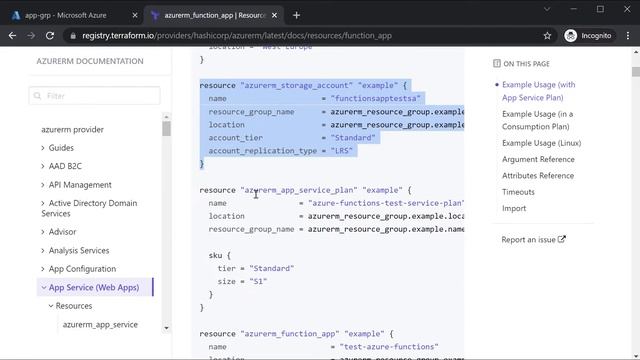Click the "azure-functions-test-service-plan" value
Viewport: 640px width, 360px height.
point(386,203)
